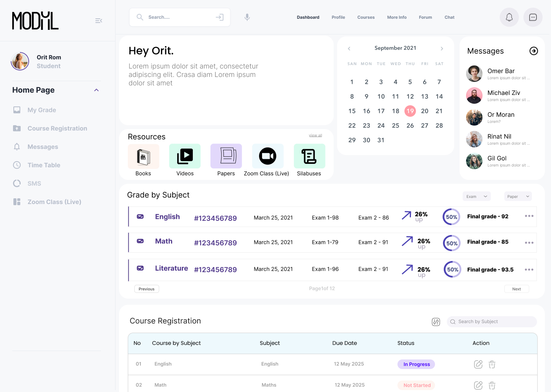Open the Silabuses resource icon

point(309,156)
